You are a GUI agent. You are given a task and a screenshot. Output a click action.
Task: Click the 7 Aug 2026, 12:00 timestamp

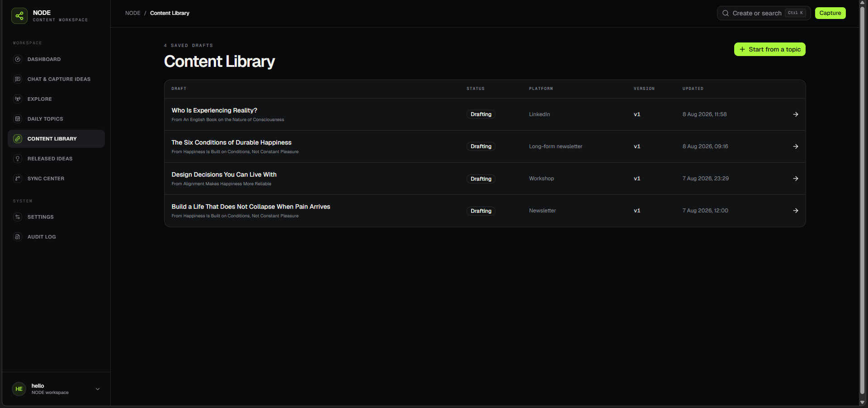705,211
